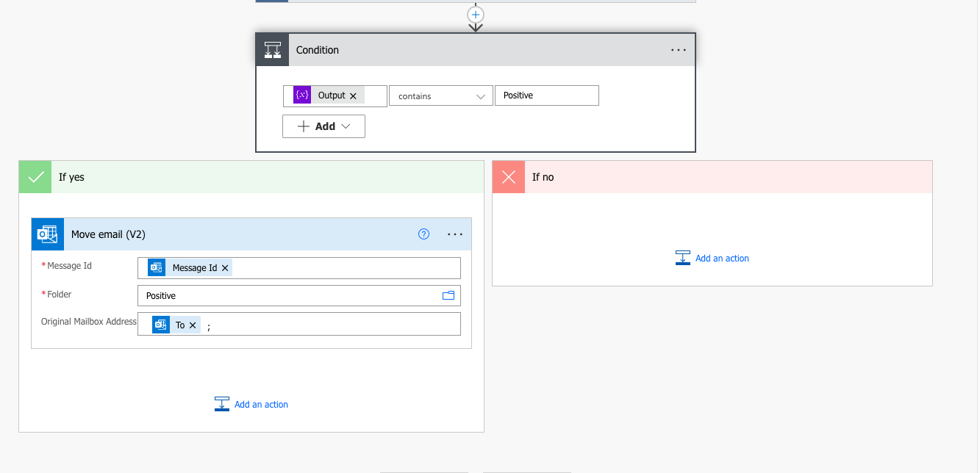
Task: Remove the To token from mailbox address
Action: [x=193, y=325]
